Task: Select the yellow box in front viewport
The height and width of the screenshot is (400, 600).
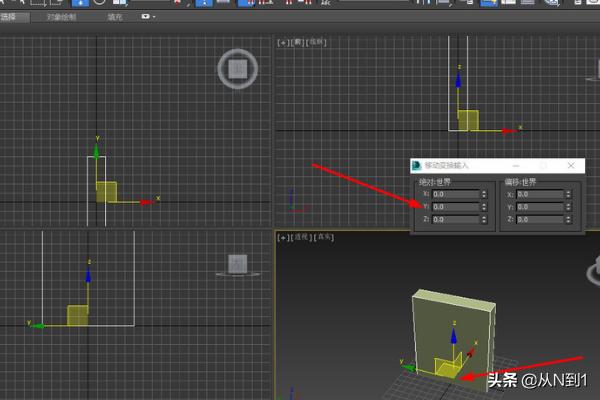Action: pos(468,121)
